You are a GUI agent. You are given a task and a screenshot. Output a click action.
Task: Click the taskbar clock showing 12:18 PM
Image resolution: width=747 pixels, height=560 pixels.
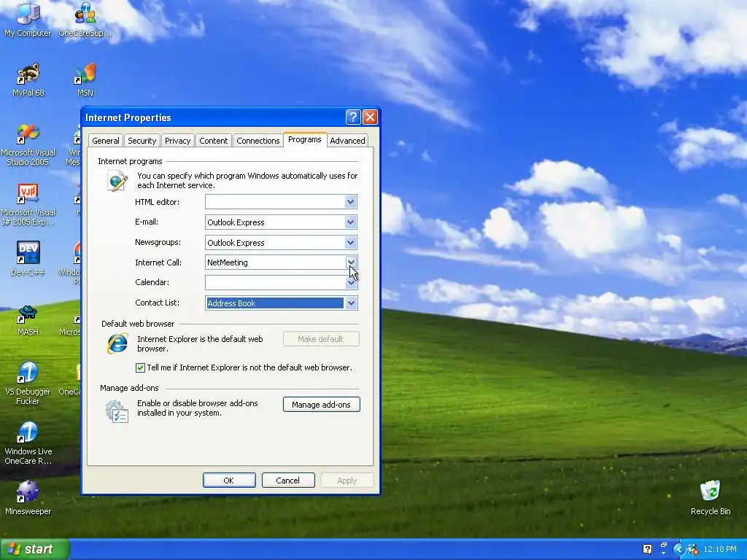tap(720, 549)
